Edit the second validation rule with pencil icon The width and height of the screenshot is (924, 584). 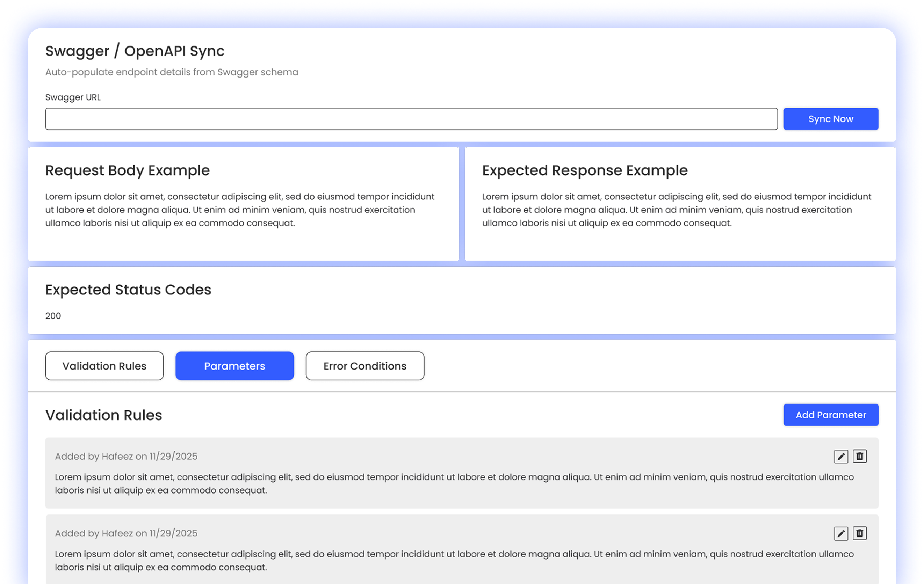841,533
